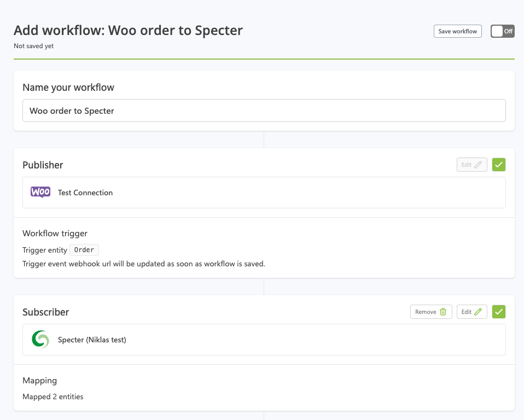The width and height of the screenshot is (524, 420).
Task: Toggle the green checkmark in the Publisher section
Action: coord(499,165)
